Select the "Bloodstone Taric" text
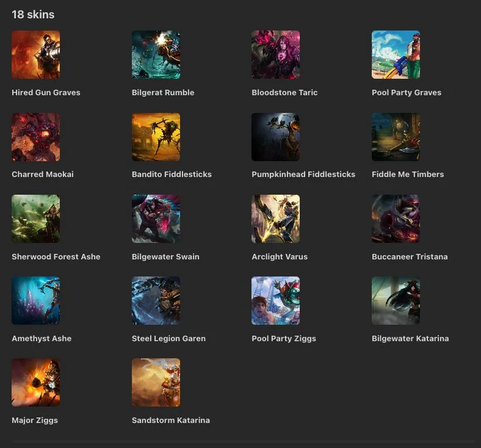 click(x=284, y=92)
